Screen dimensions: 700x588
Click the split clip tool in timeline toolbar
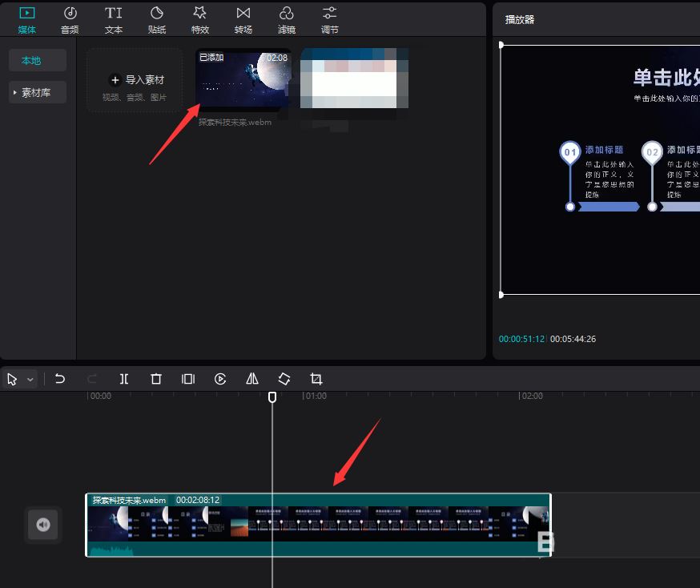coord(124,379)
